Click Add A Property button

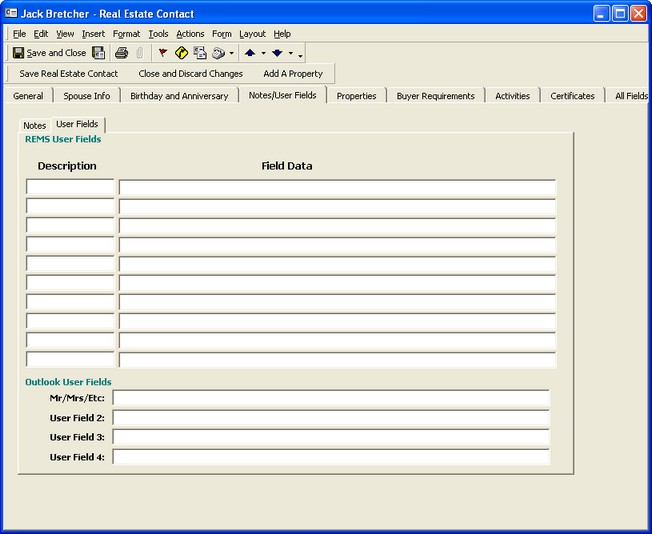point(293,74)
